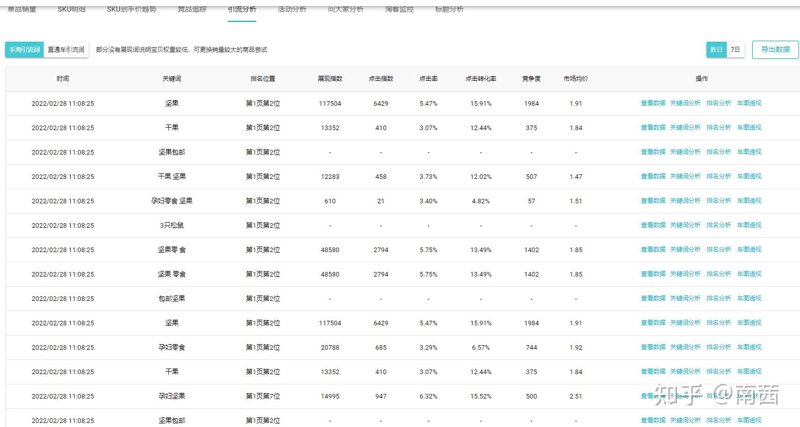Screen dimensions: 800x427
Task: Open 查看数据 for 包邮坚果 row
Action: [653, 298]
